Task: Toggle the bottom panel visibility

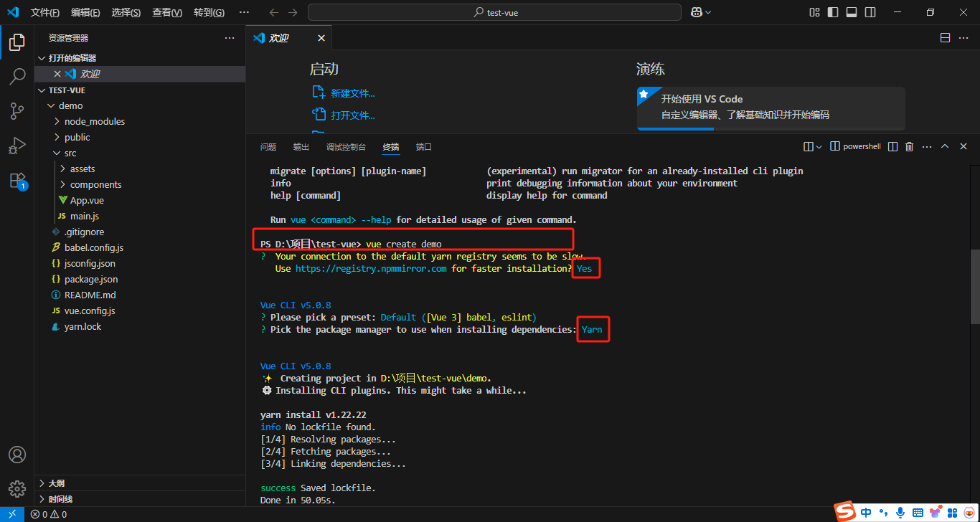Action: [x=851, y=11]
